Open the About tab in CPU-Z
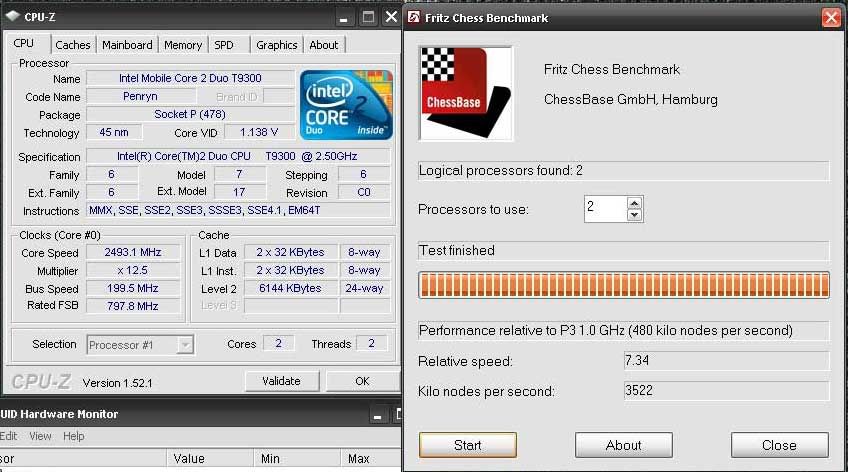Image resolution: width=848 pixels, height=472 pixels. tap(323, 45)
